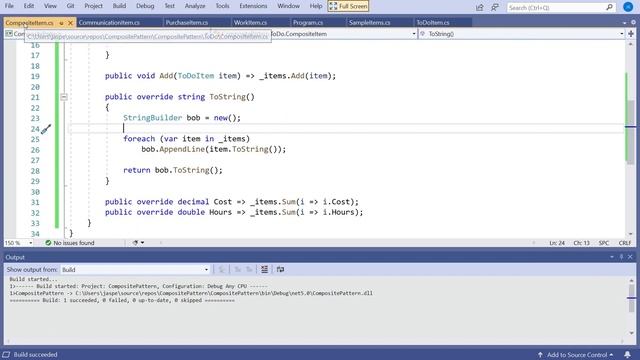
Task: Open the notifications bell icon
Action: 627,355
